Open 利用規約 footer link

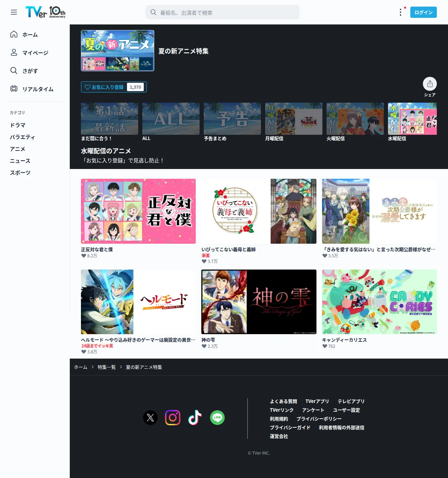pyautogui.click(x=279, y=419)
